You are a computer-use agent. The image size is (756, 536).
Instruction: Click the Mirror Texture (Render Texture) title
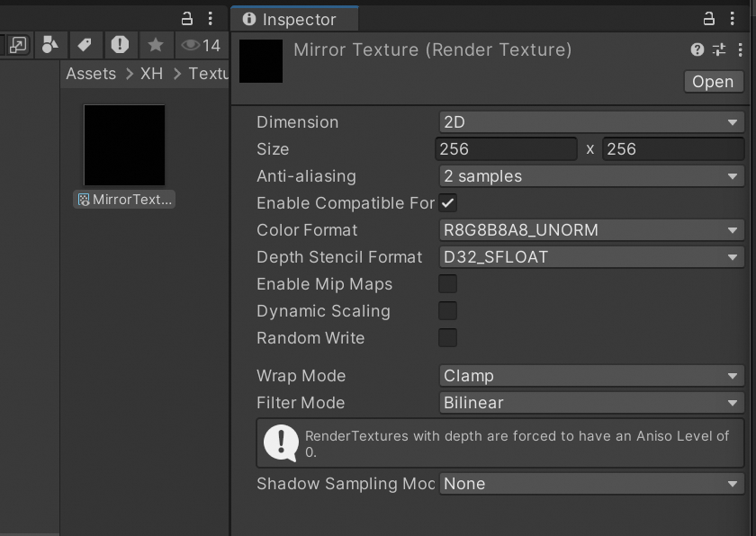[433, 49]
